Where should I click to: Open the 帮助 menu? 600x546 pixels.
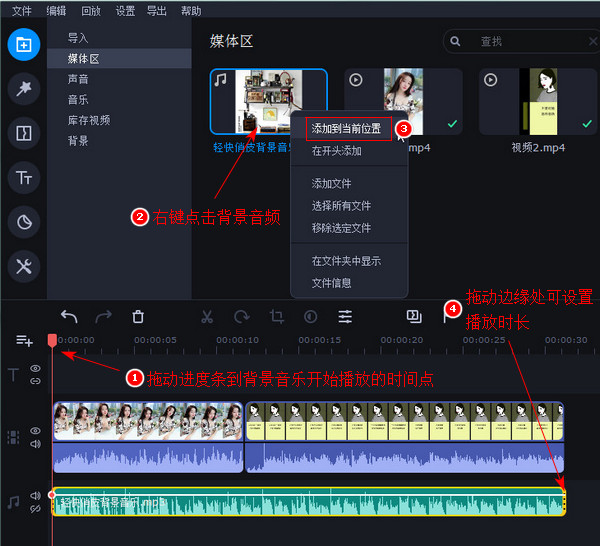[x=191, y=11]
